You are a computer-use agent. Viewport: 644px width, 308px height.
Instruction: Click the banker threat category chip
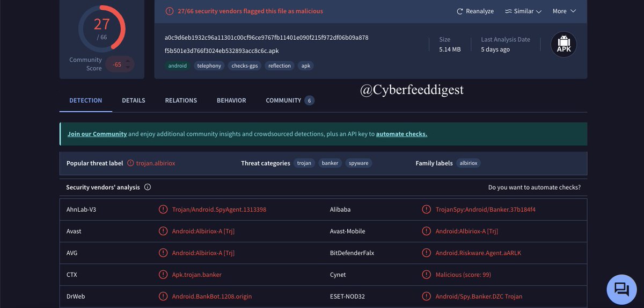(x=330, y=163)
